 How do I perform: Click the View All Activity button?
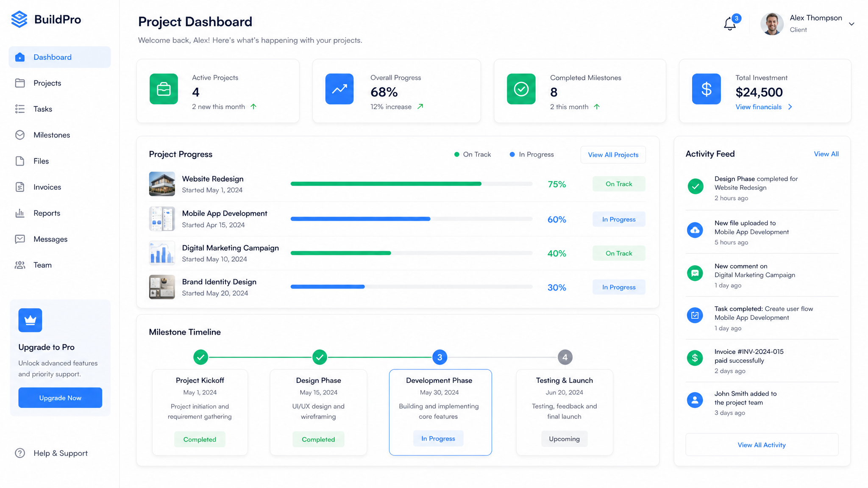pyautogui.click(x=762, y=445)
